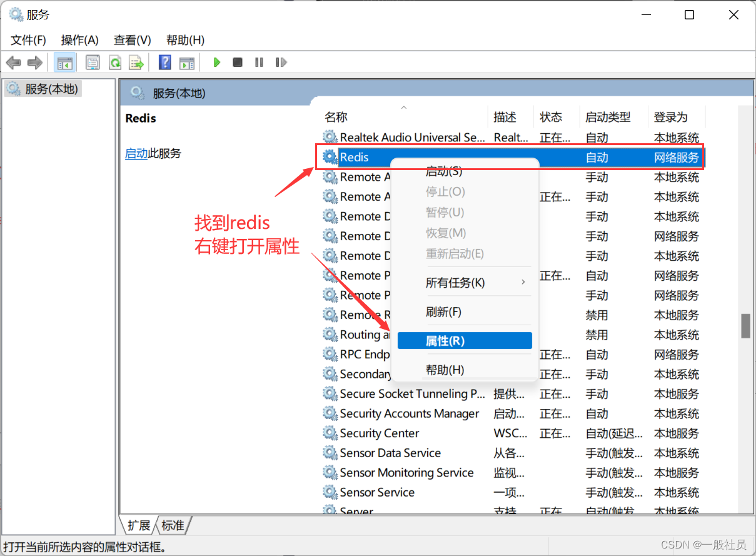Image resolution: width=756 pixels, height=556 pixels.
Task: Click 网络服务 login cell of Redis row
Action: click(677, 157)
